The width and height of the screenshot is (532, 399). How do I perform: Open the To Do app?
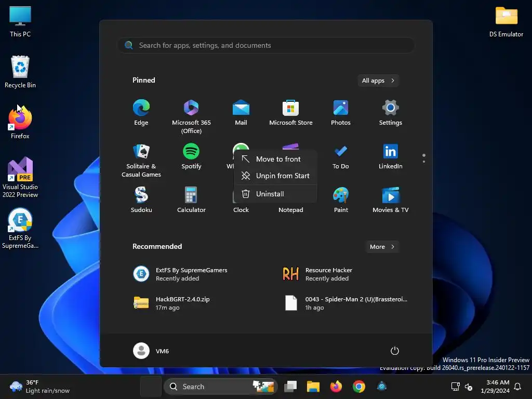(341, 156)
